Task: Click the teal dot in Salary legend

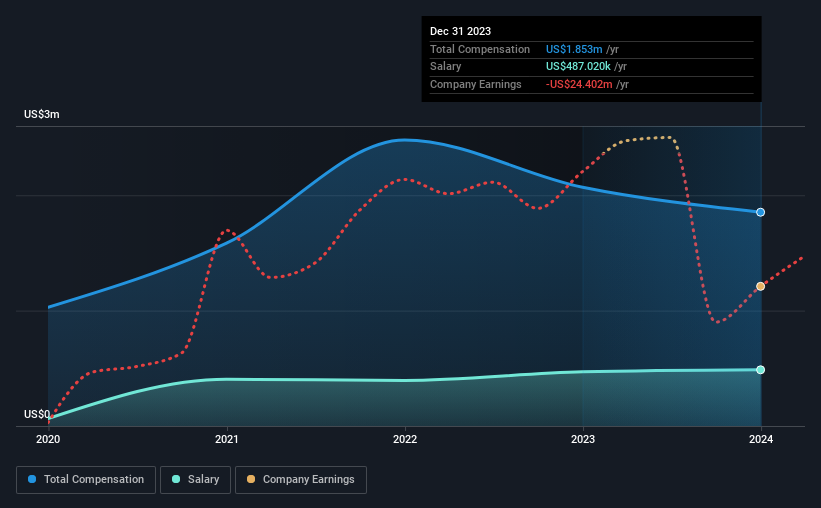Action: point(176,479)
